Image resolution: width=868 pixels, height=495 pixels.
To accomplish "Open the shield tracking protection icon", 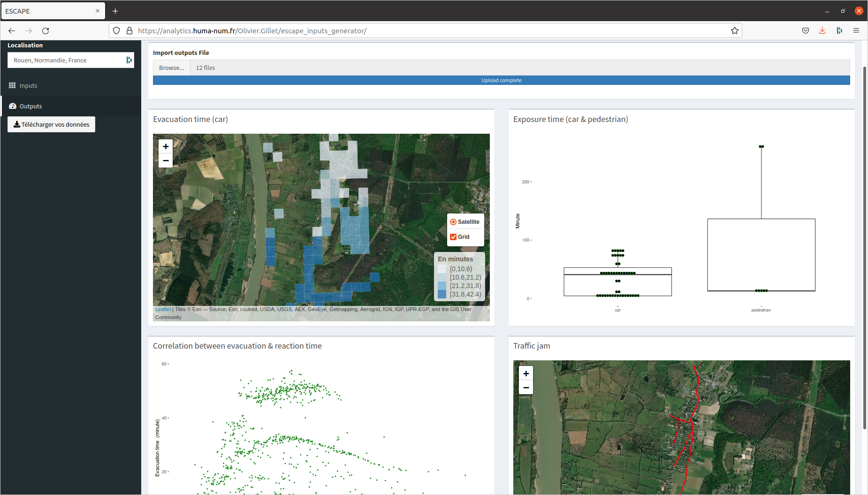I will [x=116, y=30].
